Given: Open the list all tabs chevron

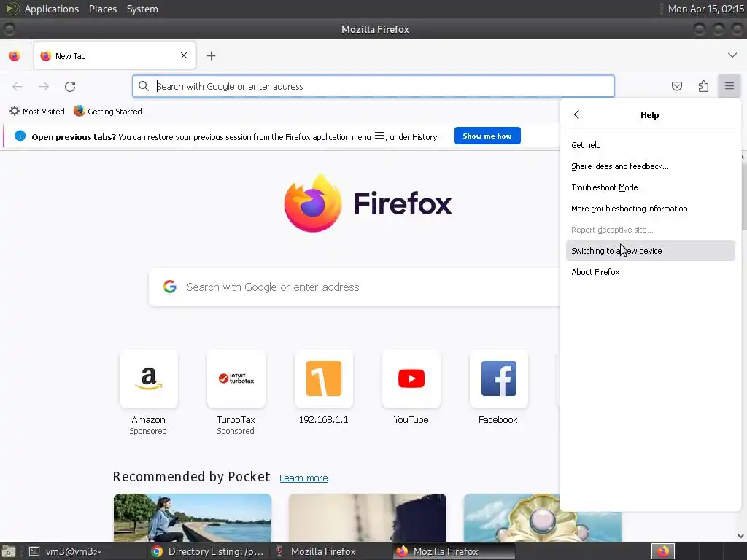Looking at the screenshot, I should point(732,55).
